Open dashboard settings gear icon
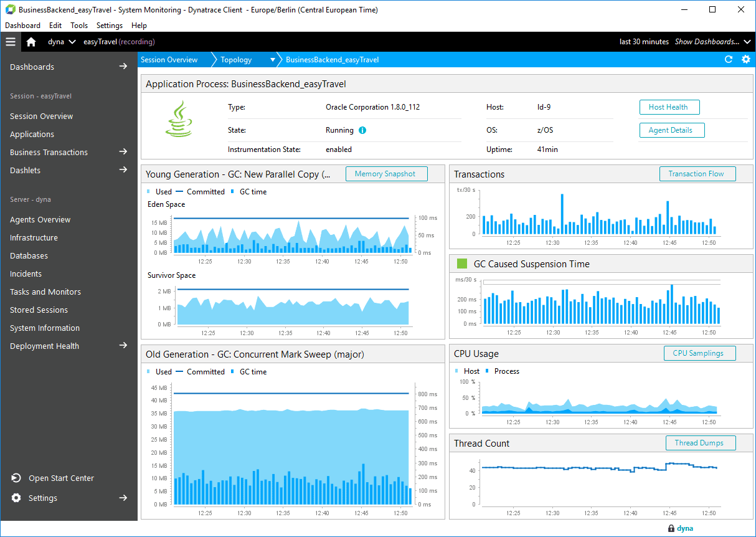 click(746, 60)
